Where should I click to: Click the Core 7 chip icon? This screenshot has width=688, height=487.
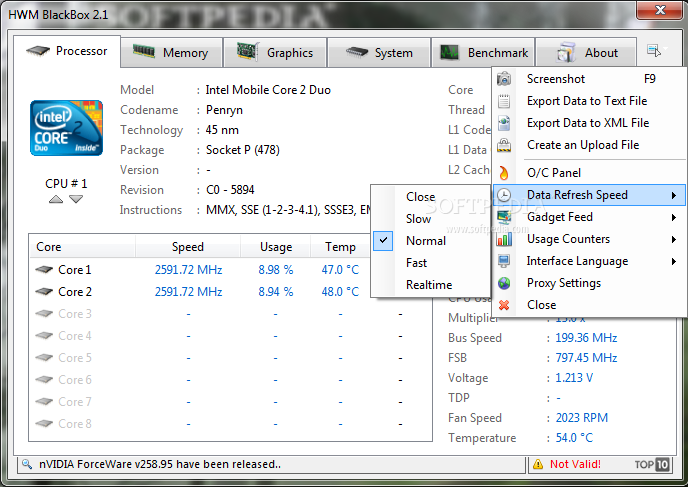coord(44,401)
